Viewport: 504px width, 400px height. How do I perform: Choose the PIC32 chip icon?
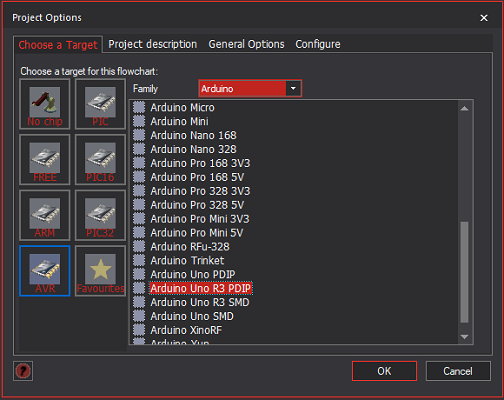(100, 215)
